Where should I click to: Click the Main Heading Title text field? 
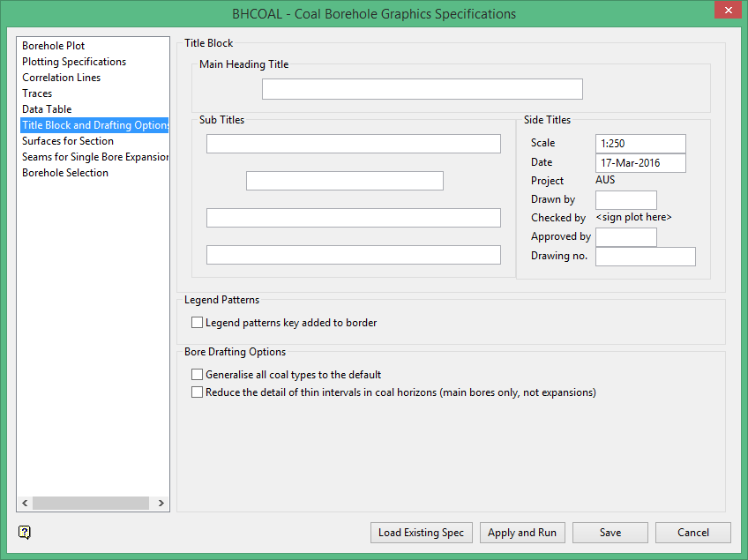[422, 89]
